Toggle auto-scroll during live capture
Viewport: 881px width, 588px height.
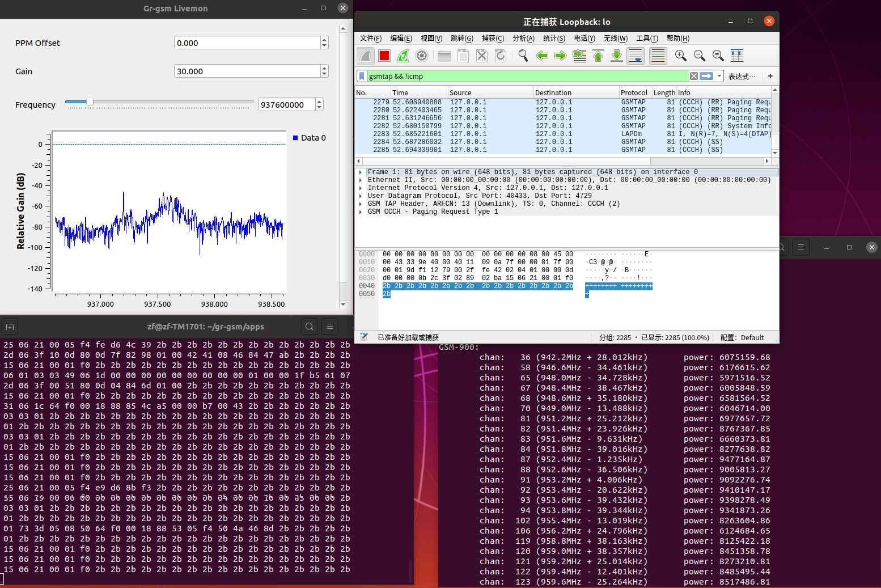(x=636, y=56)
